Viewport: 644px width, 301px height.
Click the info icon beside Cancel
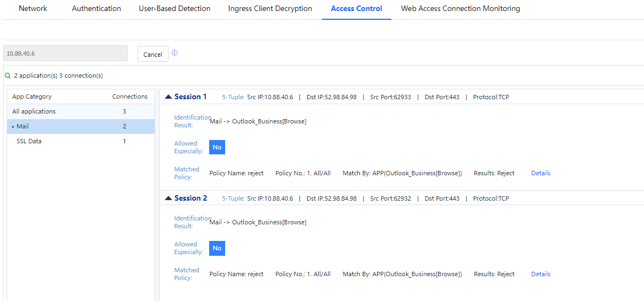tap(174, 53)
